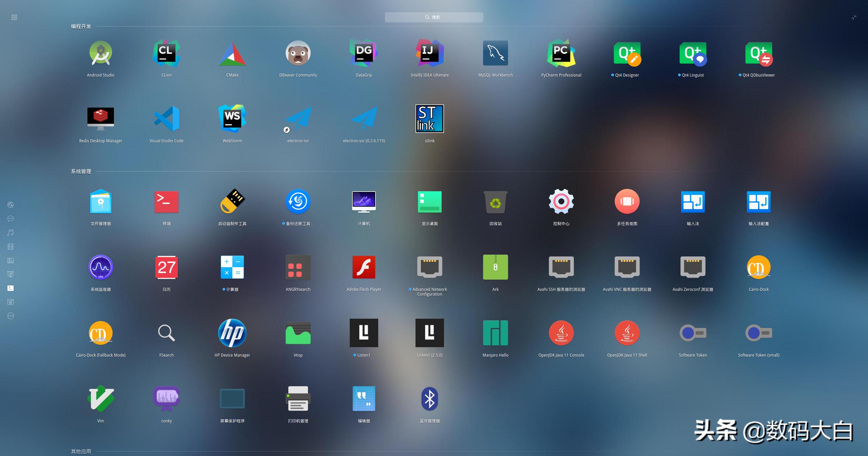Exit fullscreen launcher mode via top-right icon
The image size is (868, 456).
tap(854, 17)
